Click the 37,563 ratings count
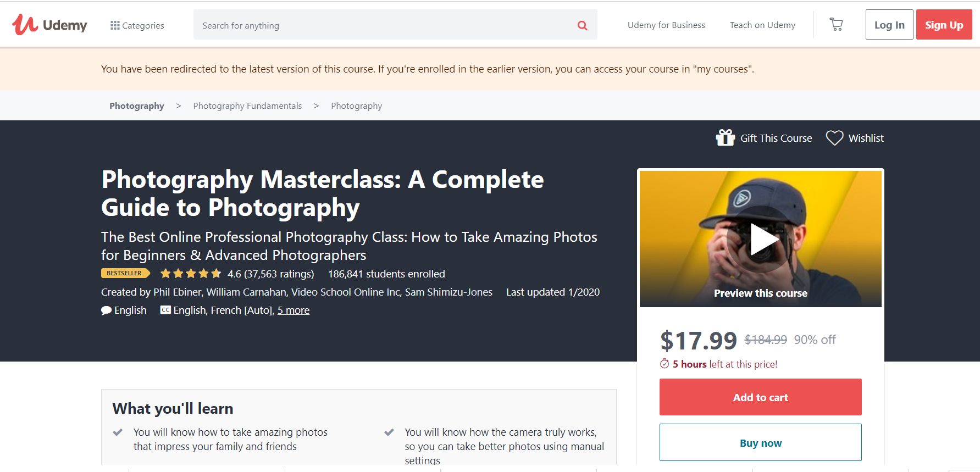 (x=279, y=274)
